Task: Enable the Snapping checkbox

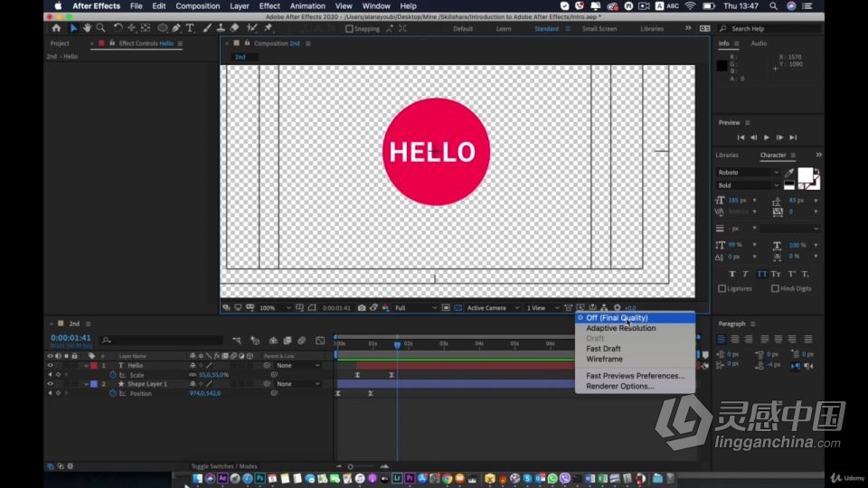Action: click(x=349, y=29)
